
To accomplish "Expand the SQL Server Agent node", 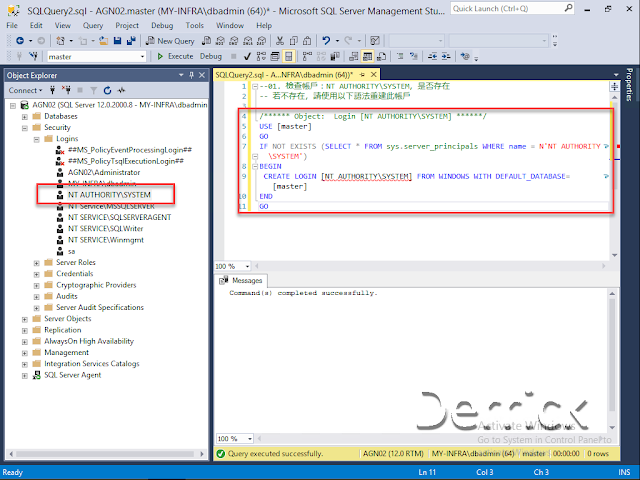I will 24,376.
